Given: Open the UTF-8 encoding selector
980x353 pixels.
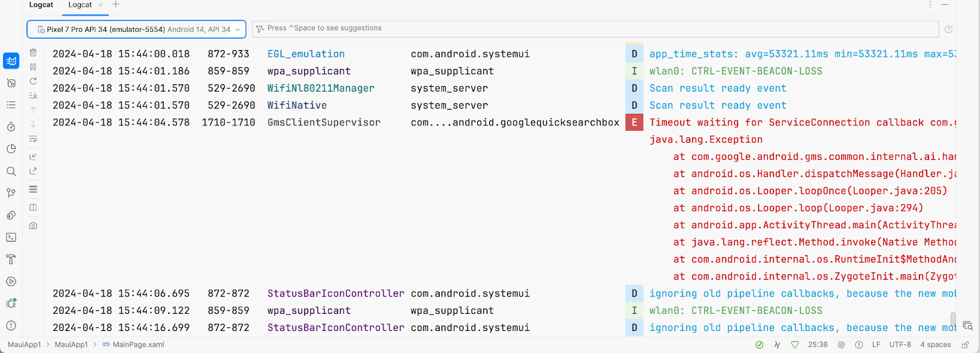Looking at the screenshot, I should pyautogui.click(x=900, y=345).
